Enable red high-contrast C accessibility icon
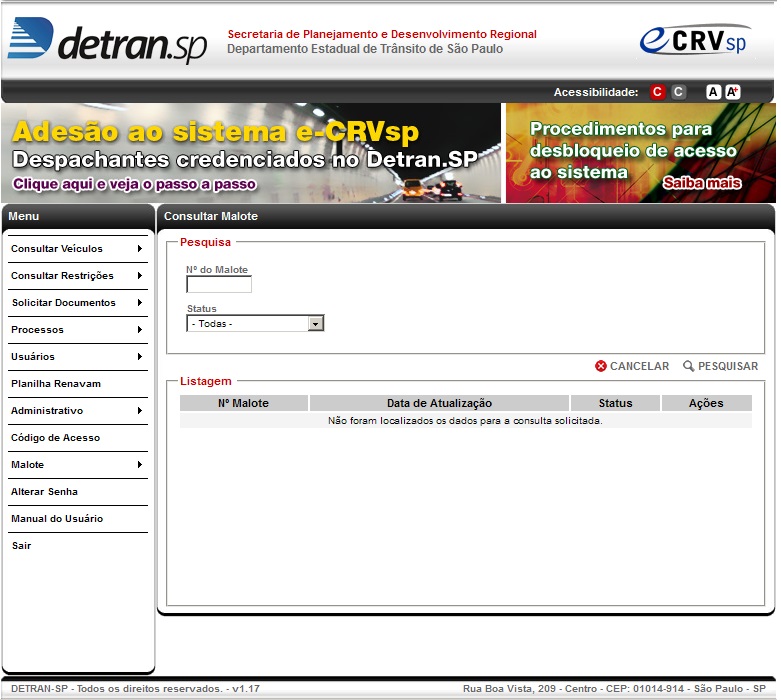781x700 pixels. coord(657,92)
